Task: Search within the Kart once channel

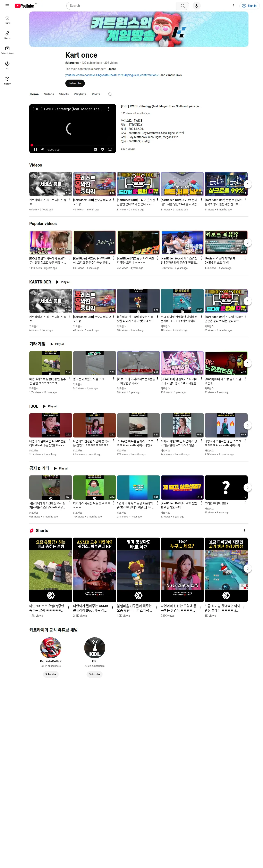Action: point(110,94)
